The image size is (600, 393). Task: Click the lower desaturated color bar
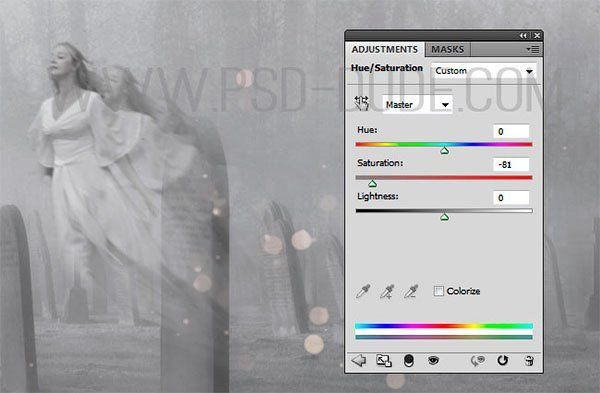[444, 337]
